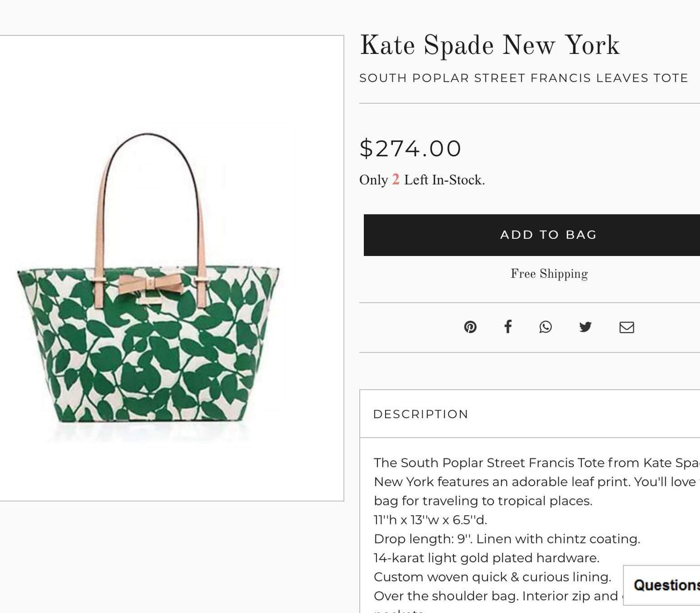Share this product on Facebook
Viewport: 700px width, 613px height.
(x=508, y=327)
